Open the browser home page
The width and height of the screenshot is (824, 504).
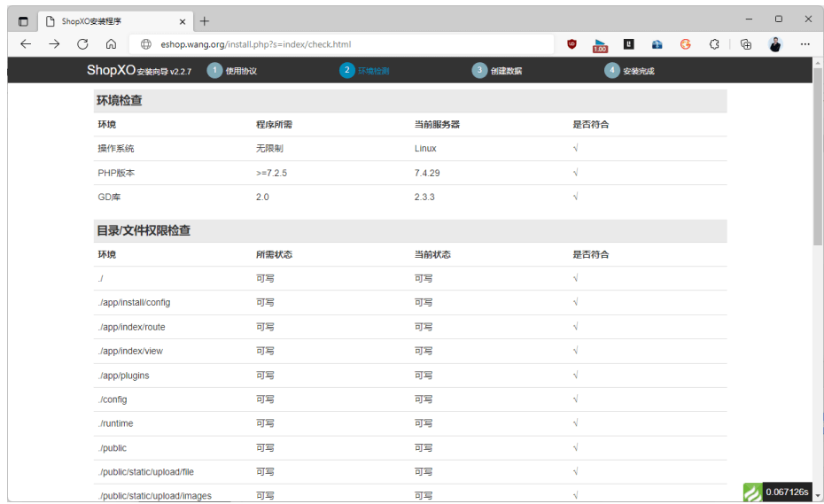111,44
